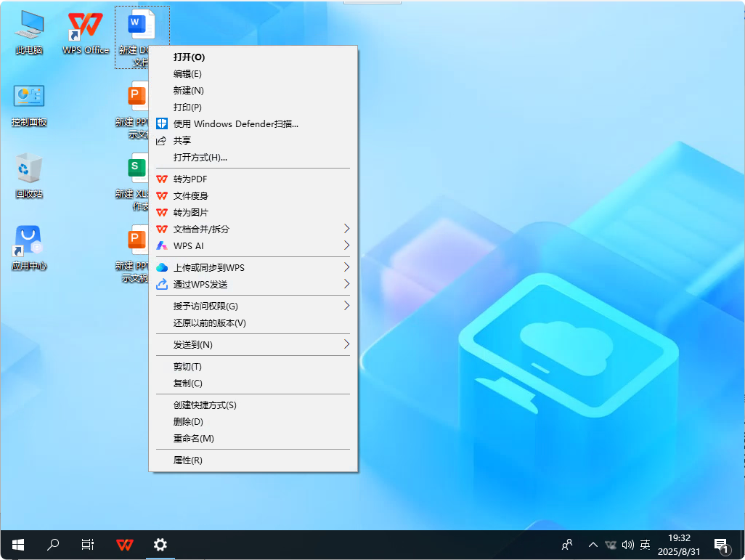Click the Control Panel desktop icon
Image resolution: width=745 pixels, height=560 pixels.
tap(29, 98)
